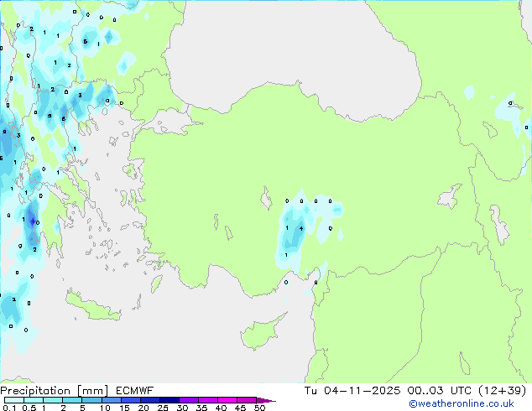The height and width of the screenshot is (411, 532).
Task: Click the '20' legend scale label
Action: pyautogui.click(x=143, y=408)
